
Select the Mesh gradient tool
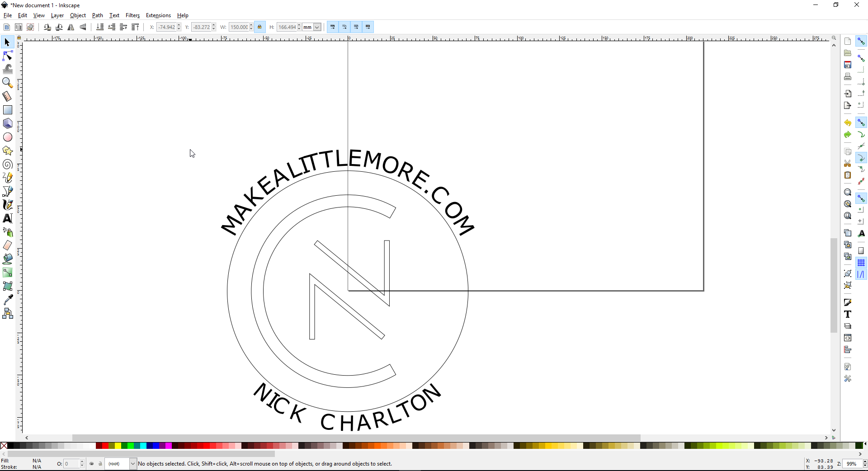pos(7,286)
